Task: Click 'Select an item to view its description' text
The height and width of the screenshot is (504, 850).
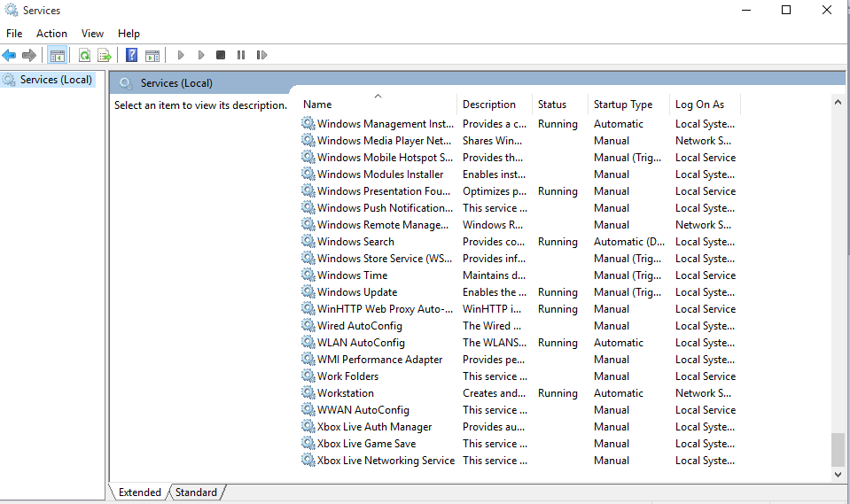Action: coord(200,105)
